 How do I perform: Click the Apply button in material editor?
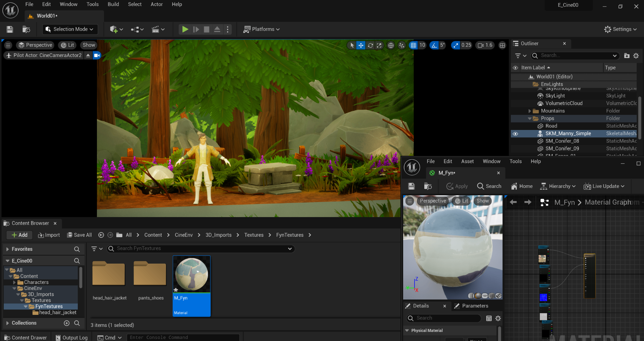457,186
